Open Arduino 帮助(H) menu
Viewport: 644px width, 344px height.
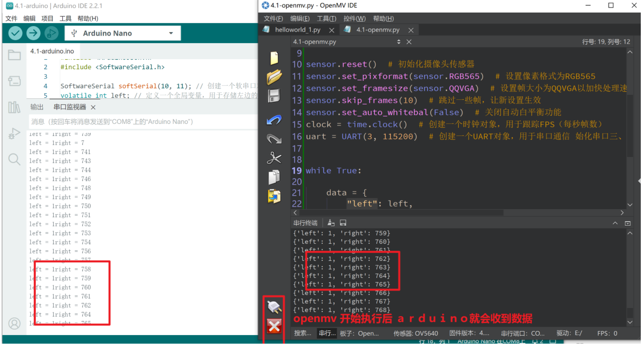[88, 19]
